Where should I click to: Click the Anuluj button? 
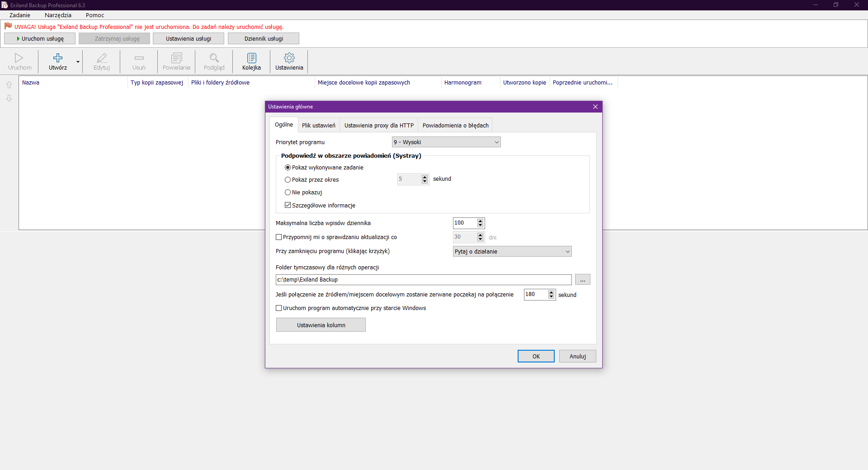click(578, 356)
